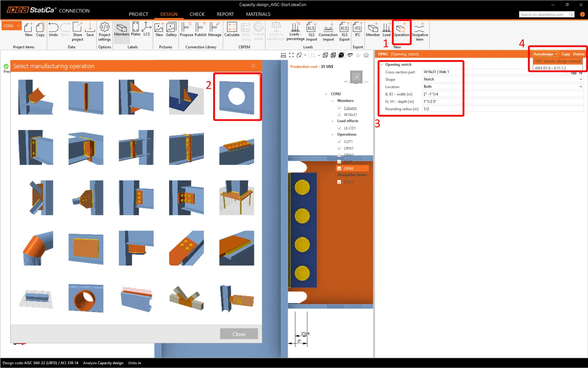The image size is (588, 368).
Task: Switch to the CHECK tab
Action: (197, 14)
